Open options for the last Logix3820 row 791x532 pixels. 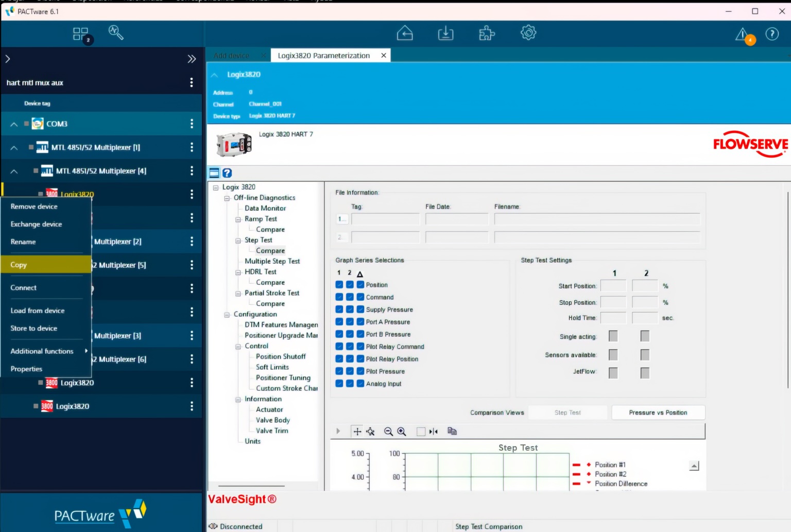tap(192, 406)
